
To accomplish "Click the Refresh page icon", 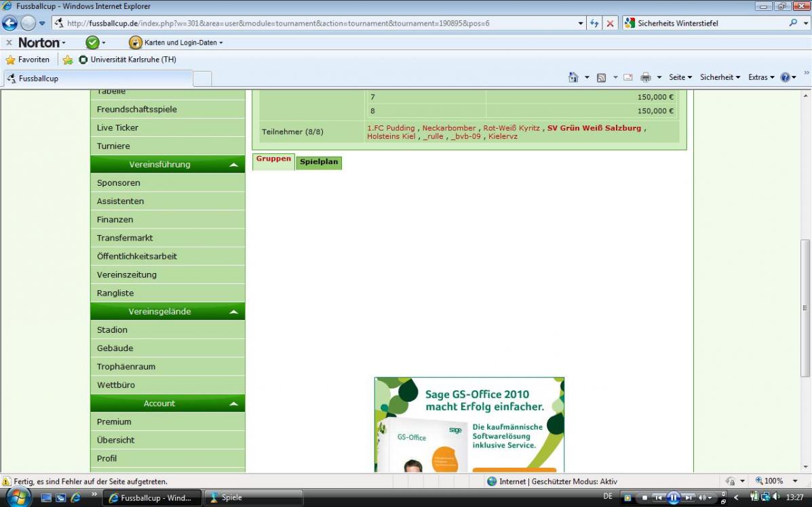I will coord(595,23).
